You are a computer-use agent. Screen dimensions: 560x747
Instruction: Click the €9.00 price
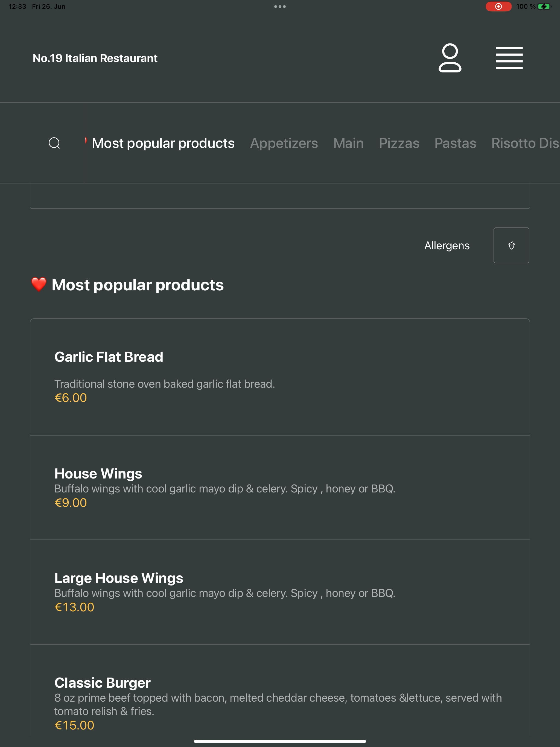pyautogui.click(x=71, y=503)
